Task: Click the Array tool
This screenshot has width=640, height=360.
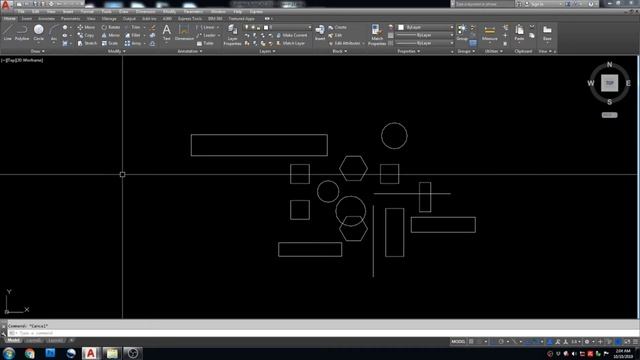Action: pyautogui.click(x=133, y=43)
